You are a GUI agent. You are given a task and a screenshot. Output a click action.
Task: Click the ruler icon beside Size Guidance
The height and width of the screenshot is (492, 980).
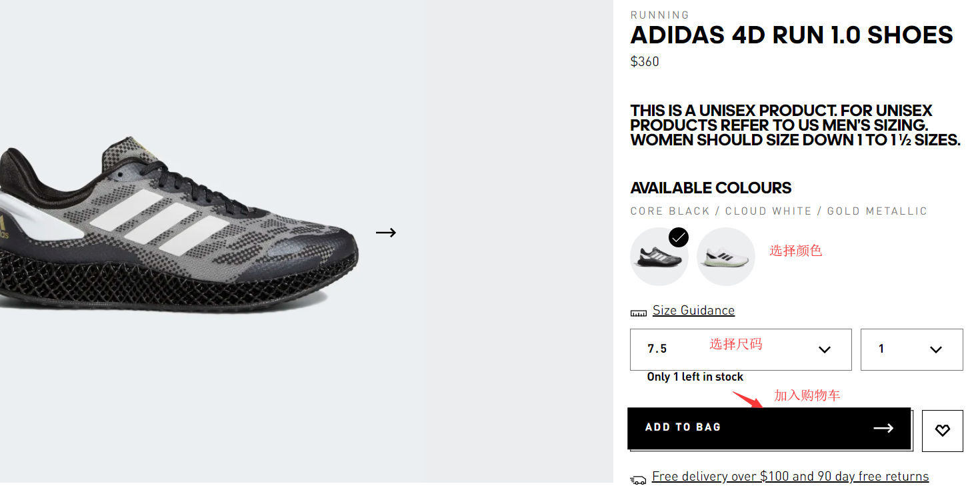tap(639, 313)
